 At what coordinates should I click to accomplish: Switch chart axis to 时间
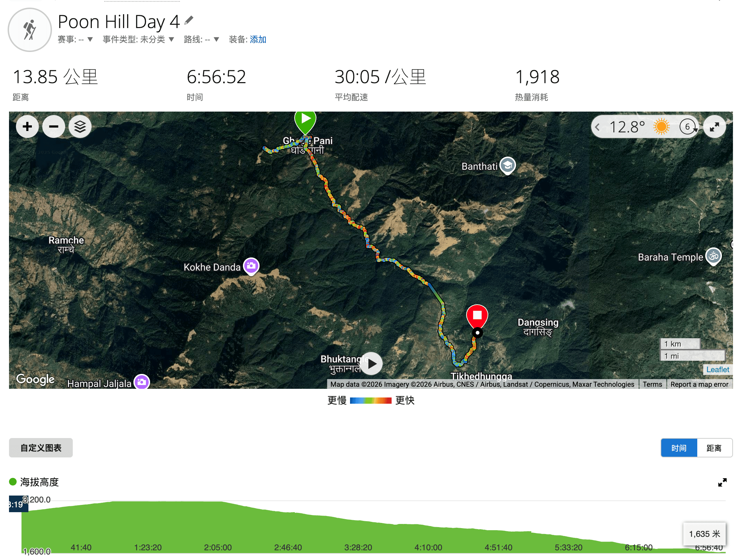pyautogui.click(x=679, y=448)
